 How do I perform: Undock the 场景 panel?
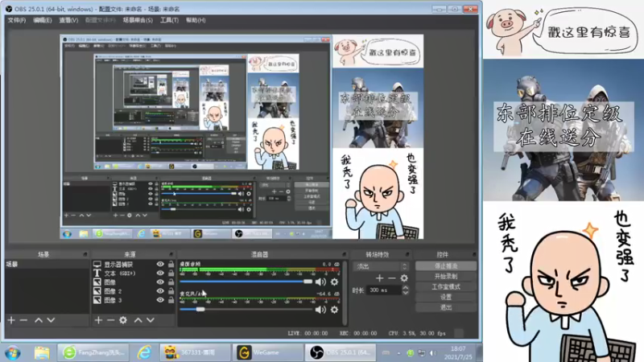pyautogui.click(x=85, y=254)
